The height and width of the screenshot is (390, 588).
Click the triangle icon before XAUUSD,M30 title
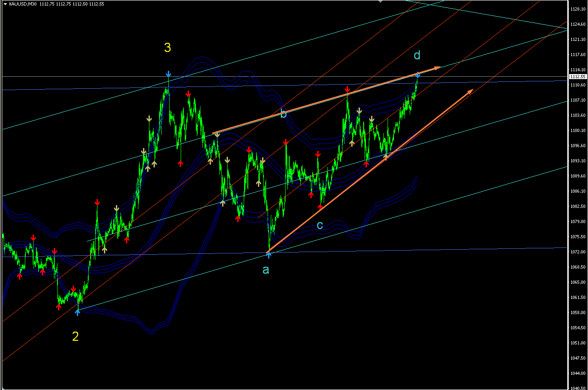(5, 3)
